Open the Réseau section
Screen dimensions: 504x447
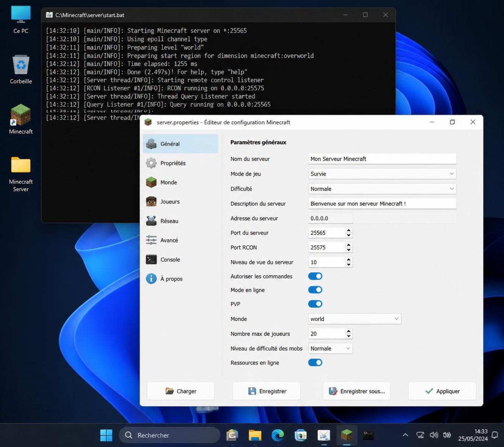[180, 221]
